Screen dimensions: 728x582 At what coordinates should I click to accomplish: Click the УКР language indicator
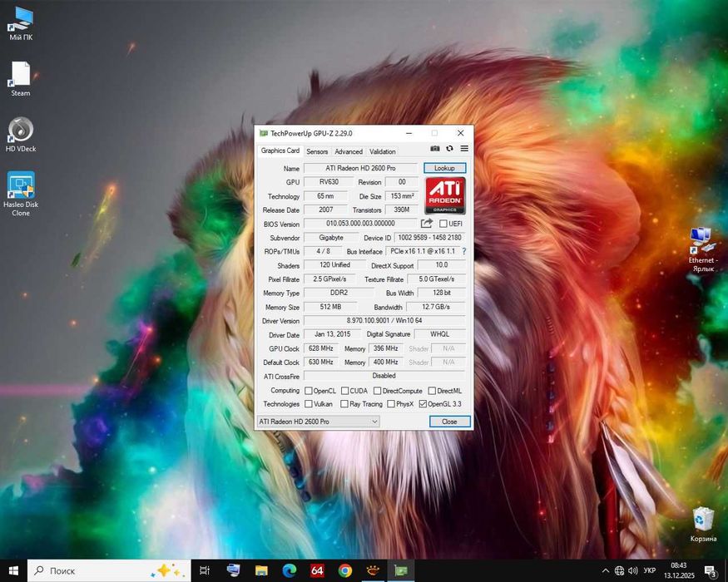(650, 570)
